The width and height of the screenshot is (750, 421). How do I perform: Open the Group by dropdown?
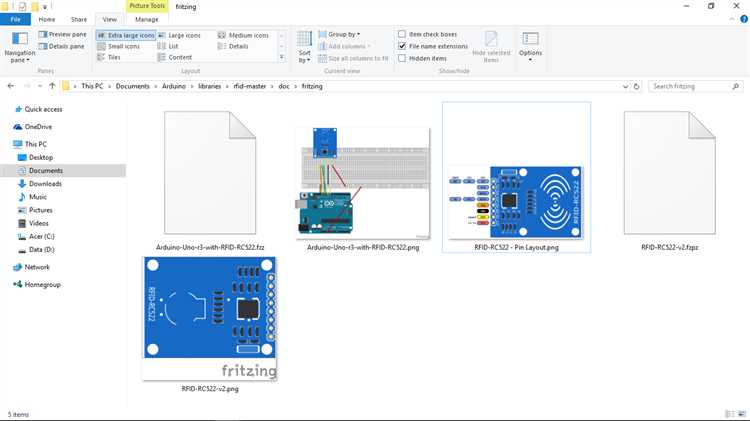tap(340, 34)
